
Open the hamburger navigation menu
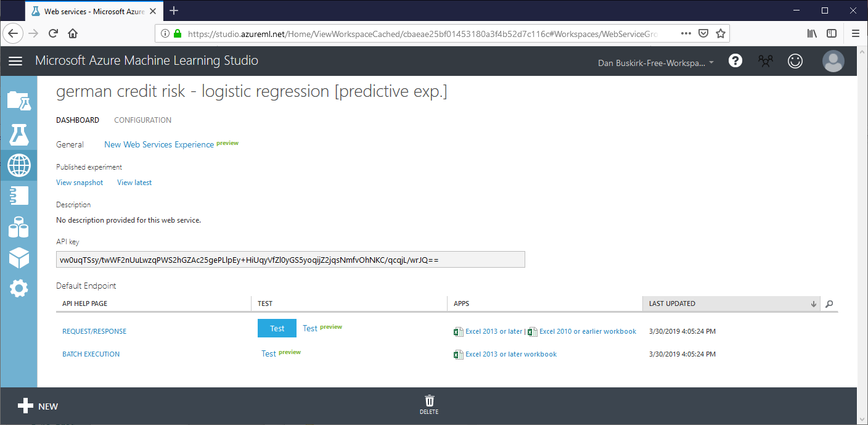tap(15, 61)
